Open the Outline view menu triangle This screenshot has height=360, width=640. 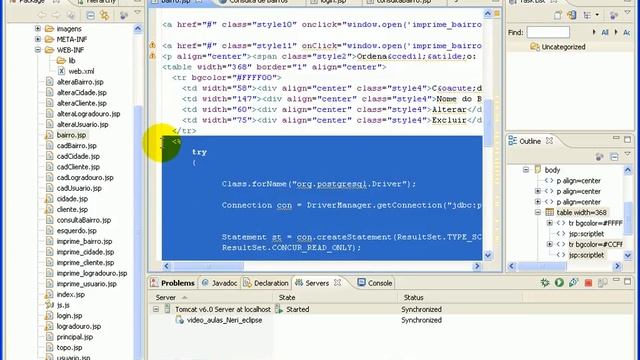628,154
